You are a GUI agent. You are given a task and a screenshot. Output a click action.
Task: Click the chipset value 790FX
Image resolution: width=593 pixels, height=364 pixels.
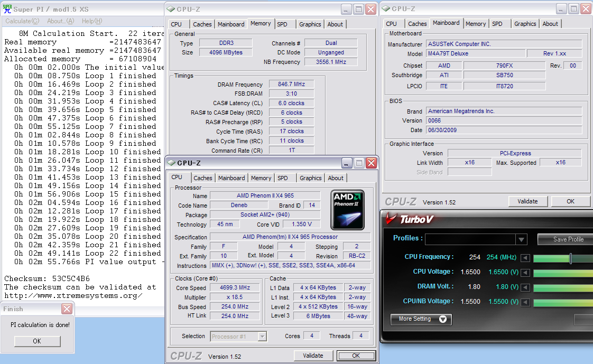pyautogui.click(x=505, y=66)
